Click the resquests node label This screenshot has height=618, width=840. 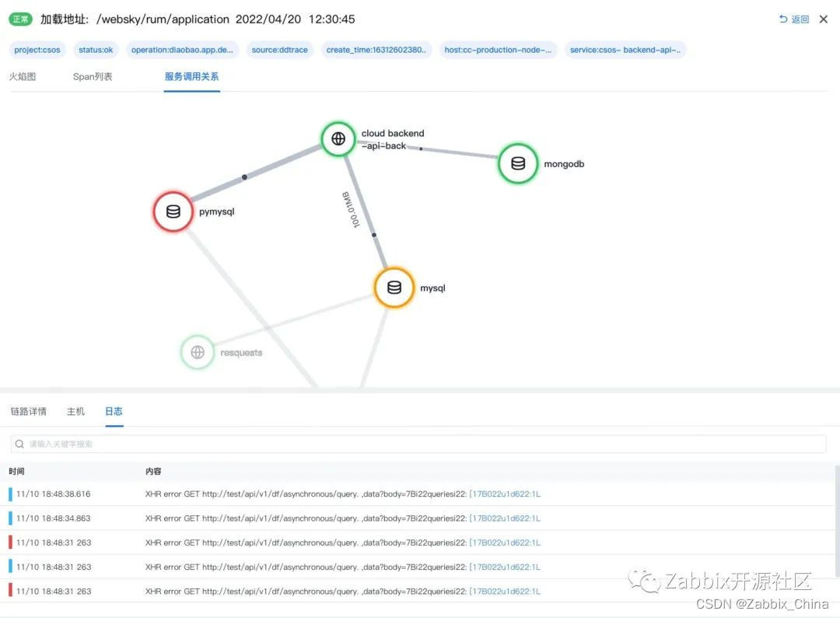[x=242, y=352]
